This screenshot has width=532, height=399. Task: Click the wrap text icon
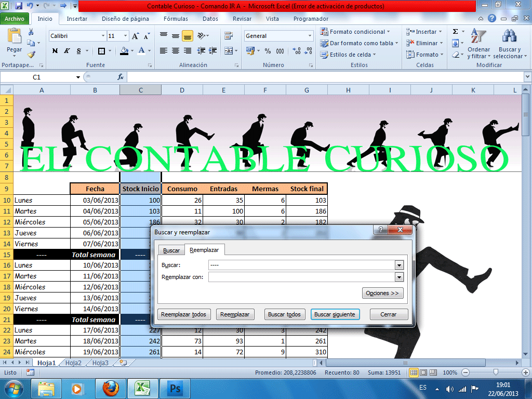[x=229, y=36]
